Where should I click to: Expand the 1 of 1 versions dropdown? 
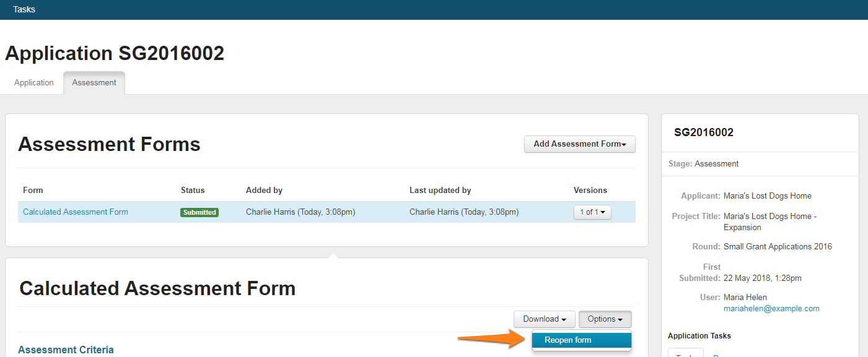pos(592,212)
